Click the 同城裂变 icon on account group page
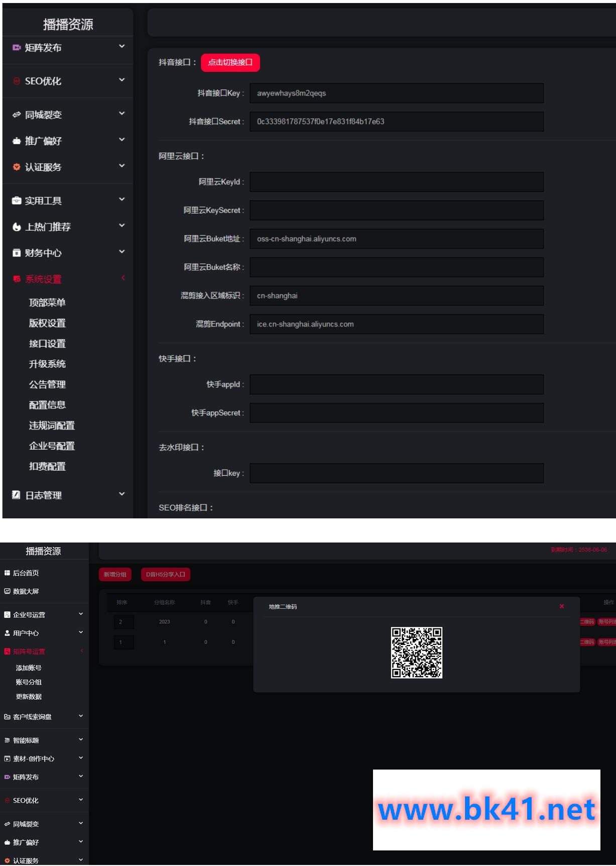 (7, 824)
